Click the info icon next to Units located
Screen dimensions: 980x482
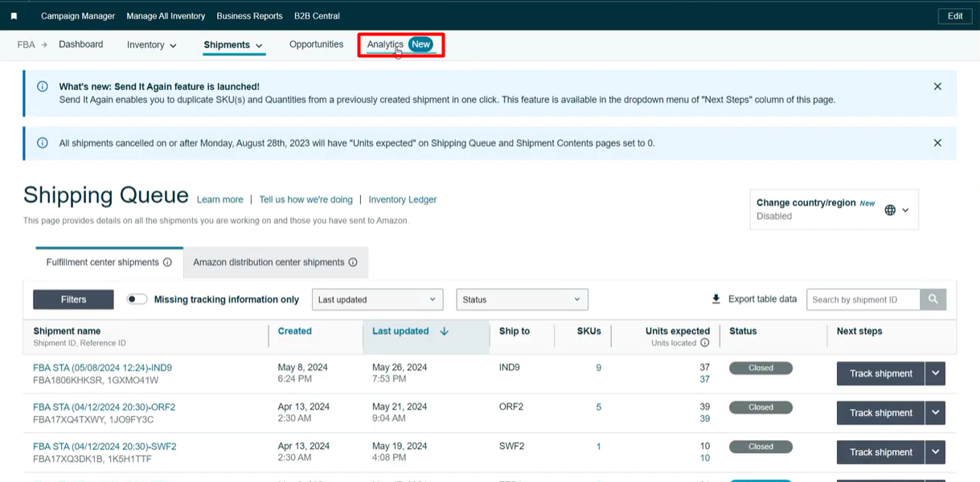(704, 343)
